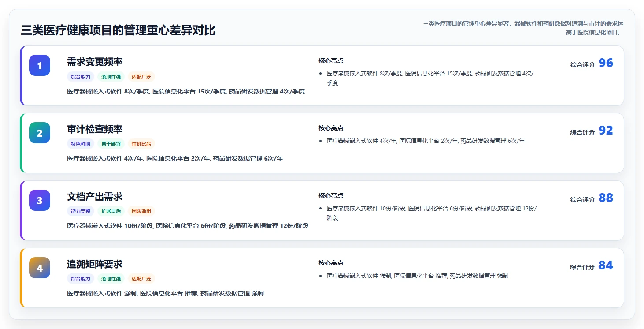Viewport: 644px width, 329px height.
Task: Select the page title 三类医疗健康项目的管理重心差异对比
Action: tap(118, 30)
